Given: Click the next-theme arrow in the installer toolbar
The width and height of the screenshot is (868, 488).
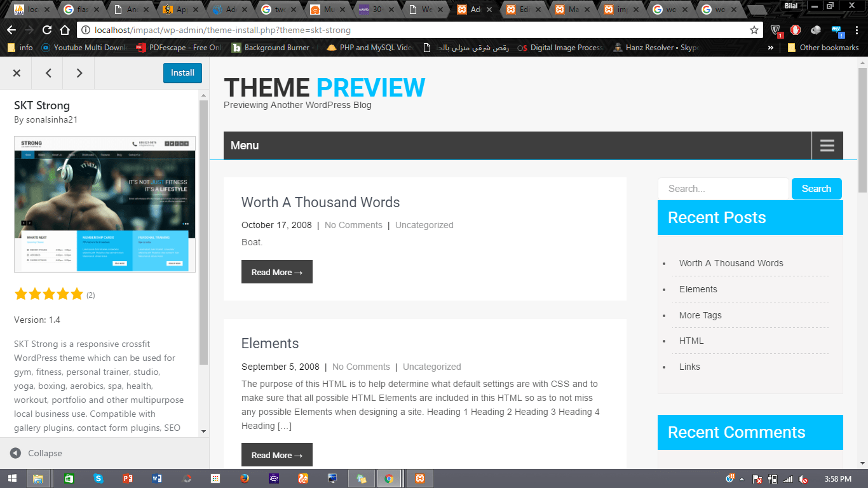Looking at the screenshot, I should (78, 73).
